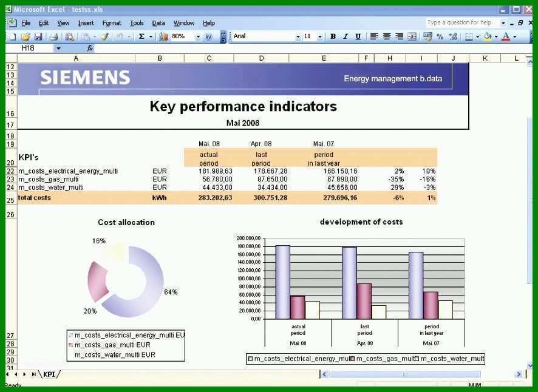Click the Open folder icon

pyautogui.click(x=26, y=36)
